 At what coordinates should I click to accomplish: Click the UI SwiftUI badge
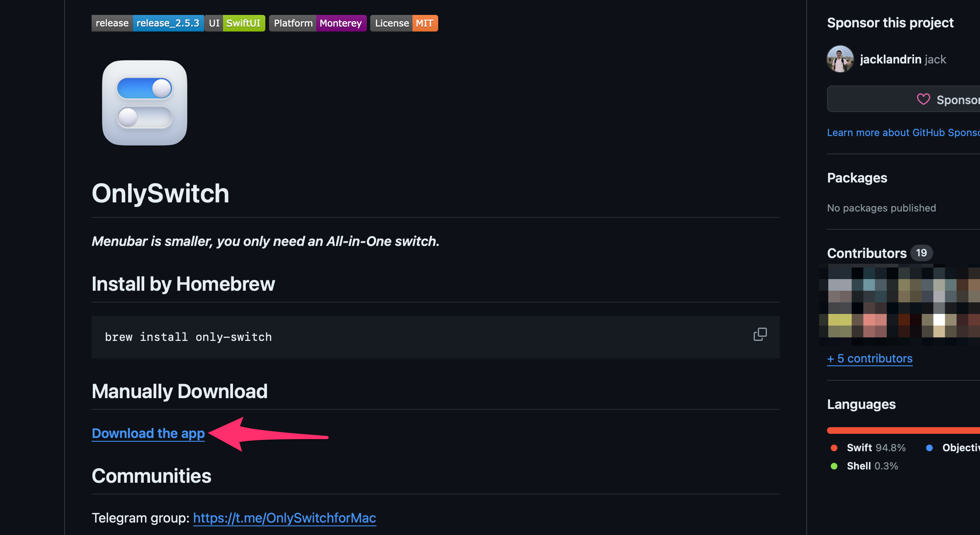pos(235,23)
